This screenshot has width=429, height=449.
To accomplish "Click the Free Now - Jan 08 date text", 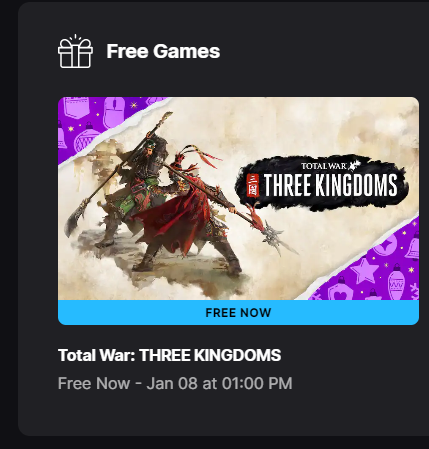I will [175, 383].
